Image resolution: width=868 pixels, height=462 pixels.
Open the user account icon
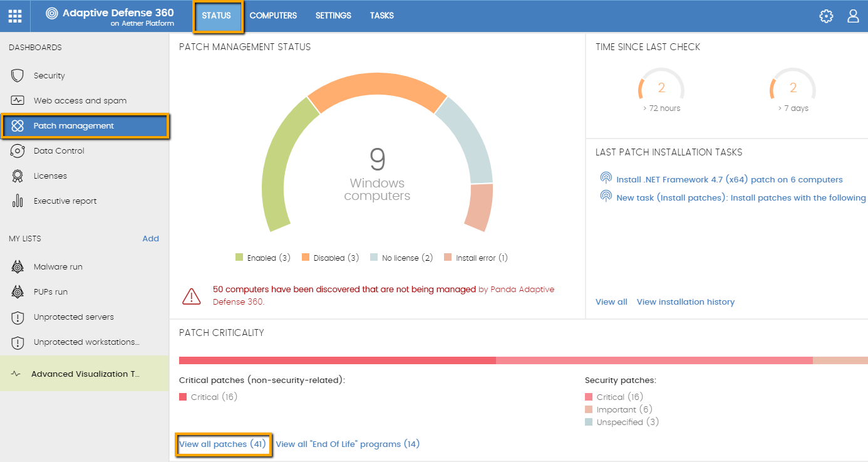(853, 16)
